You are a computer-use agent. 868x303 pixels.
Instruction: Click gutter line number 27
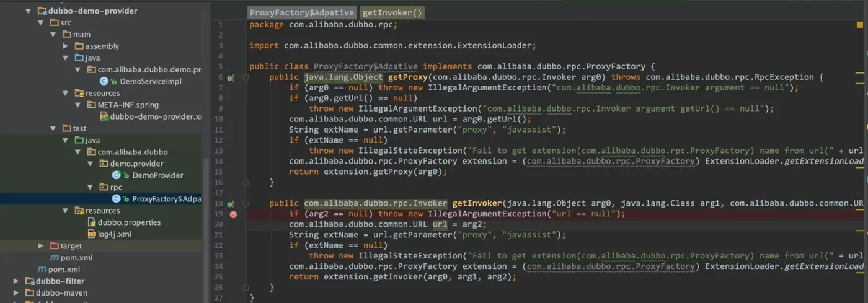219,298
